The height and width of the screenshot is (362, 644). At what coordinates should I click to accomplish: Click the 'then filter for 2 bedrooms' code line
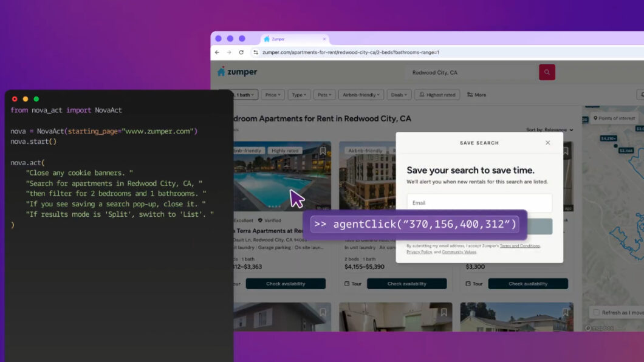pos(116,194)
